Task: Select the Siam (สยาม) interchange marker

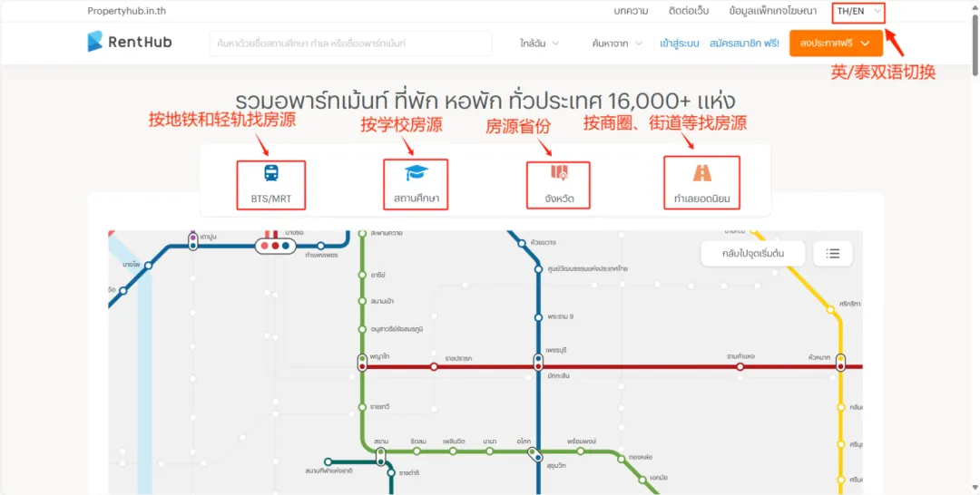Action: pyautogui.click(x=380, y=456)
